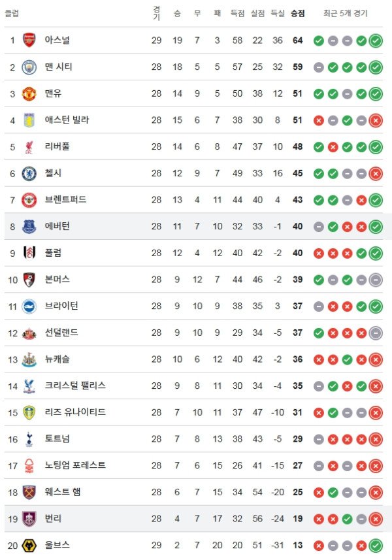This screenshot has width=392, height=560.
Task: Click the 브렌트퍼드 bee badge
Action: coord(29,198)
